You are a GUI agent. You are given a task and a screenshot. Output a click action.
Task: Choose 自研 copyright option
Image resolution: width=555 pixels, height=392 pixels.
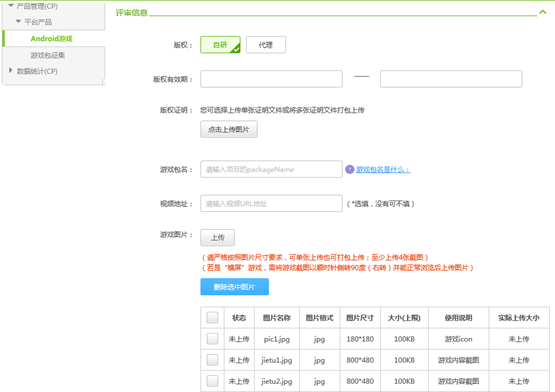point(220,45)
